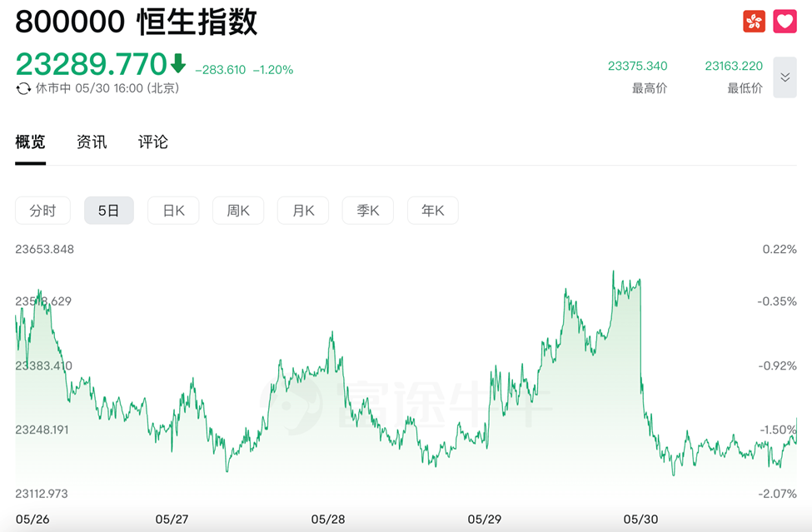Image resolution: width=812 pixels, height=532 pixels.
Task: Switch chart to 周K
Action: (238, 211)
